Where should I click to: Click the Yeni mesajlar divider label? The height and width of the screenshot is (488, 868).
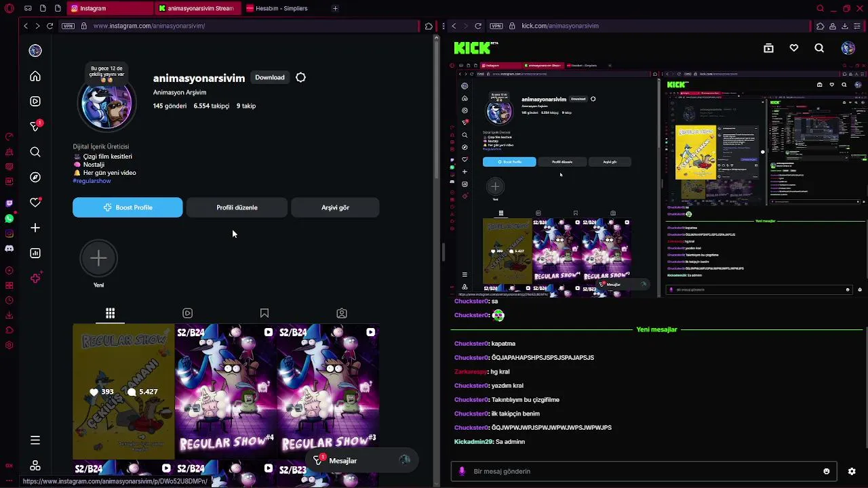656,329
